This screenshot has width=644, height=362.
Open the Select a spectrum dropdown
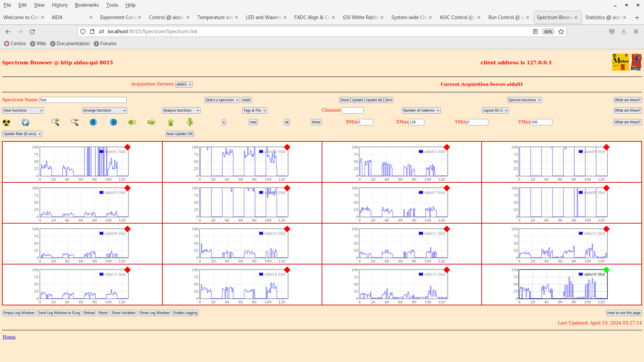click(222, 100)
